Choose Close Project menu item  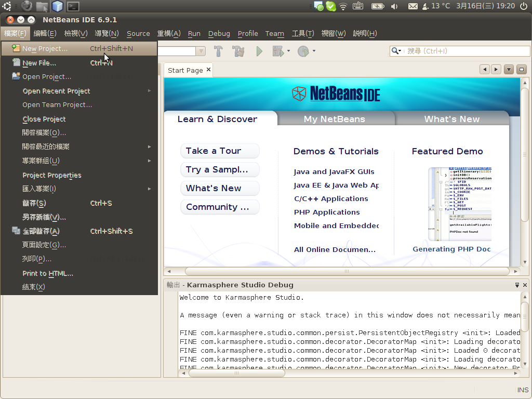79,119
